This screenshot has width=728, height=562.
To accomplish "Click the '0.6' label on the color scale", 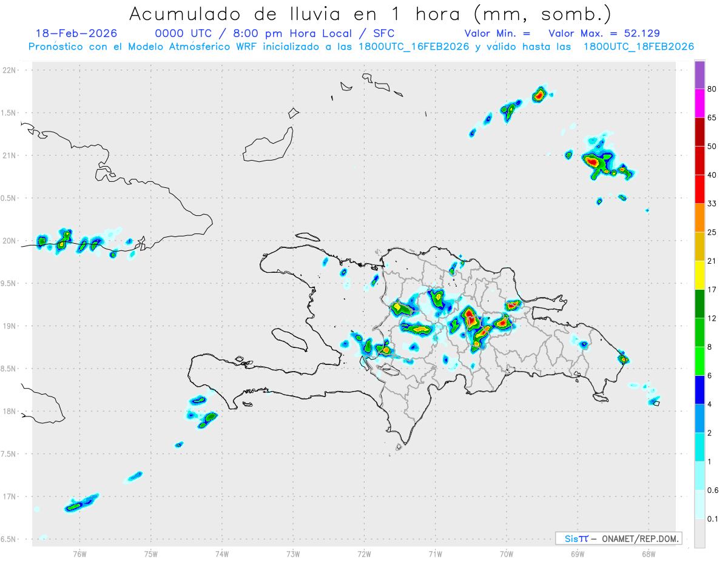I will [x=713, y=490].
